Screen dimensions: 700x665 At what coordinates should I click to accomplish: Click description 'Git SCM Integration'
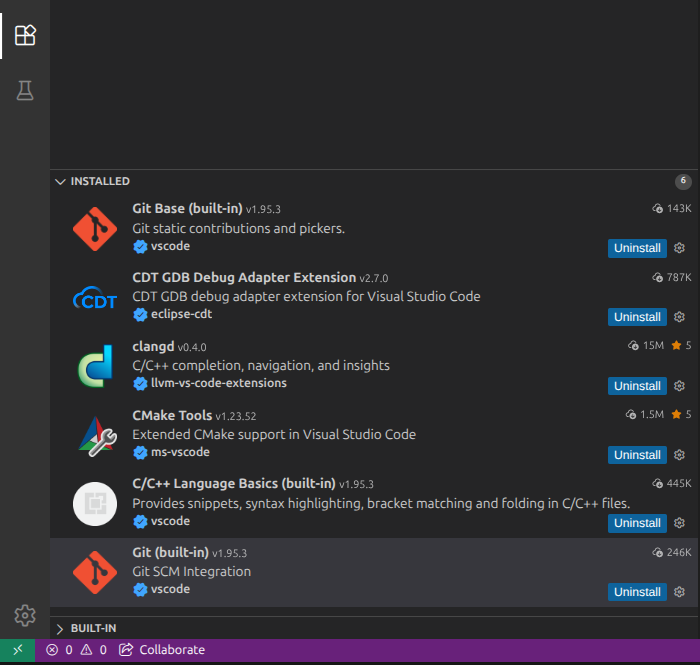[192, 572]
